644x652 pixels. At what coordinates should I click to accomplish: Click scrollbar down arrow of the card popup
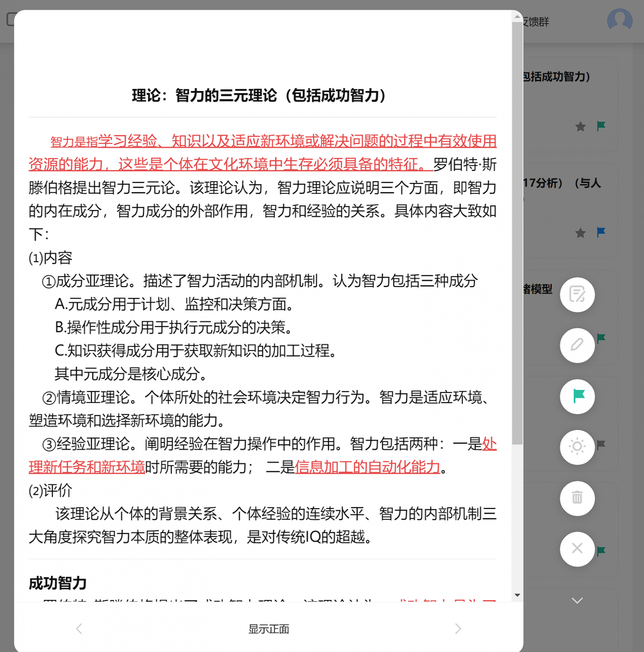click(x=517, y=595)
